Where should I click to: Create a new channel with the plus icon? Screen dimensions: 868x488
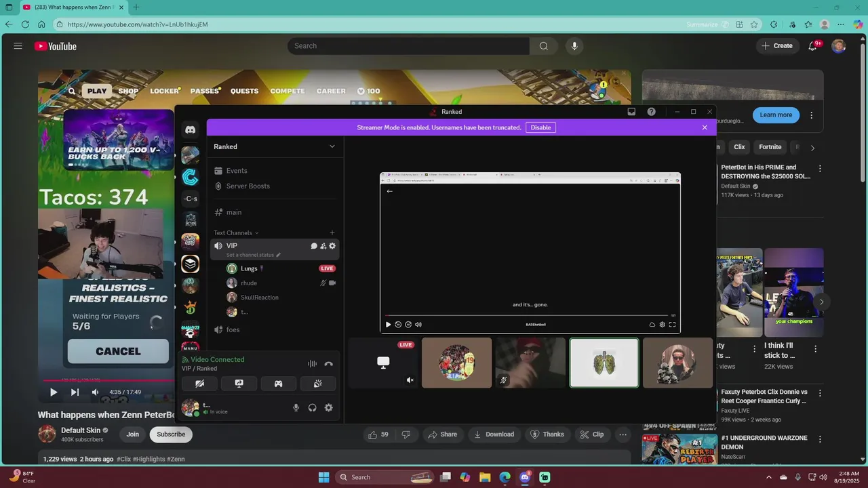pos(332,232)
